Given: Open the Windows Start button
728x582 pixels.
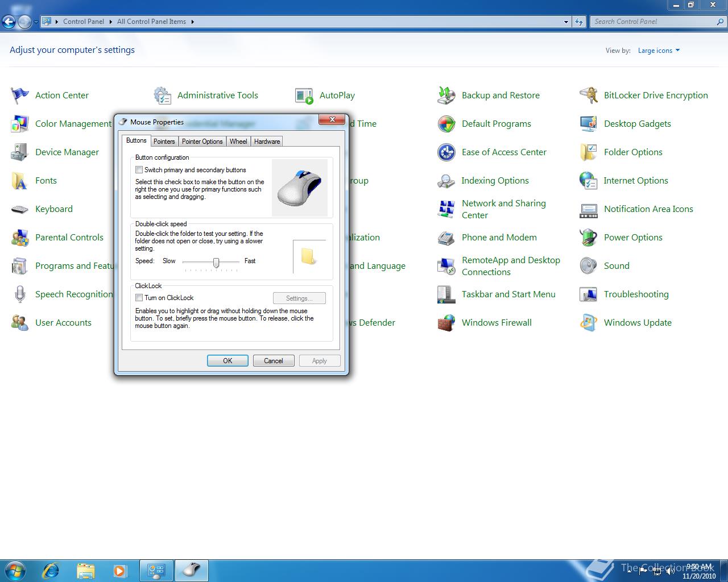Looking at the screenshot, I should pyautogui.click(x=15, y=570).
